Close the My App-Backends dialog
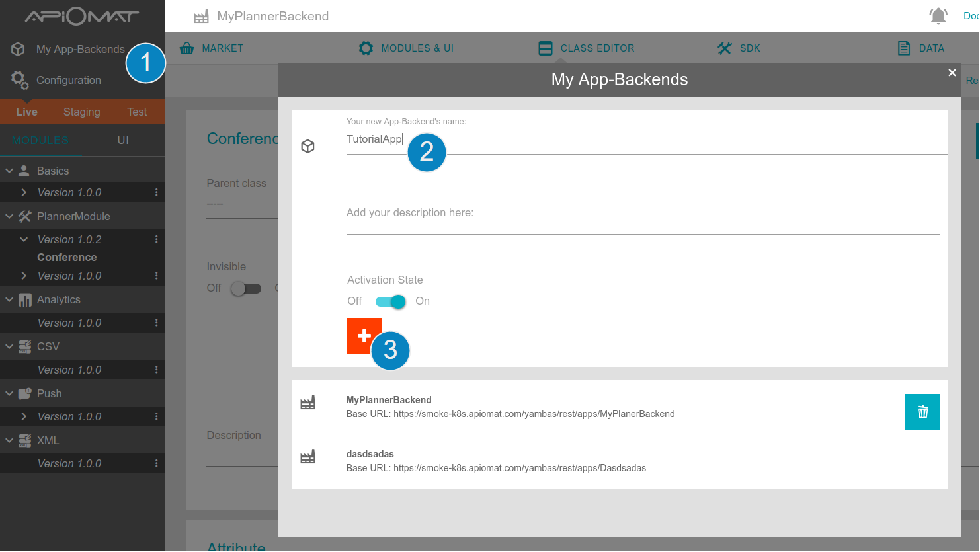This screenshot has width=980, height=552. point(952,73)
